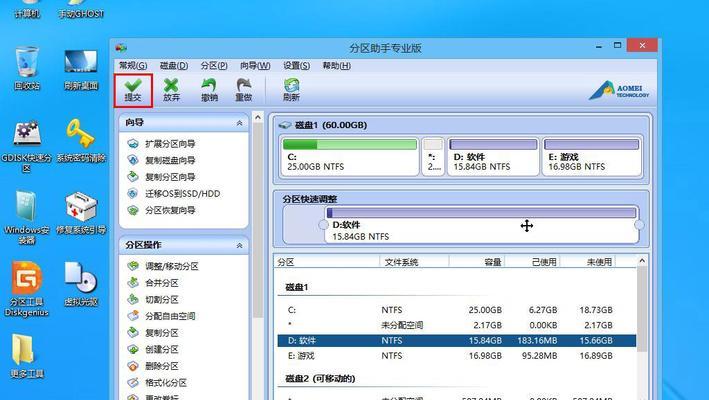Choose 合并分区 in partition operations

(161, 283)
